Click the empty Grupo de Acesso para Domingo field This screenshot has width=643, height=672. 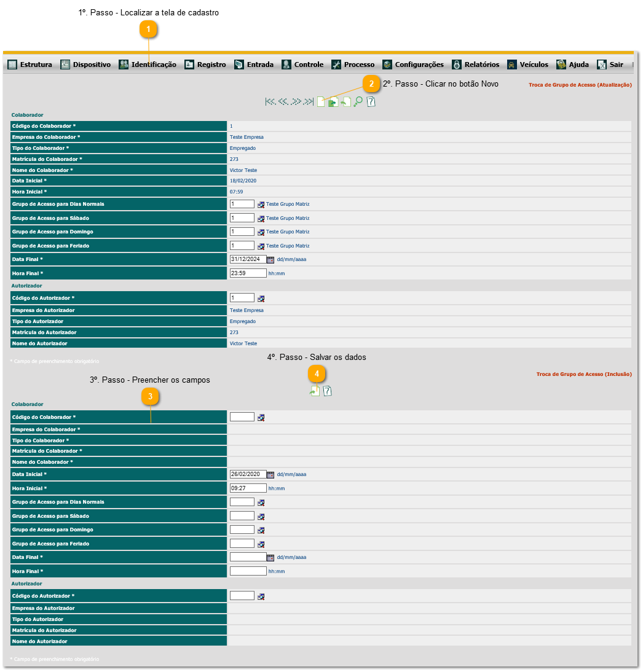pyautogui.click(x=242, y=529)
